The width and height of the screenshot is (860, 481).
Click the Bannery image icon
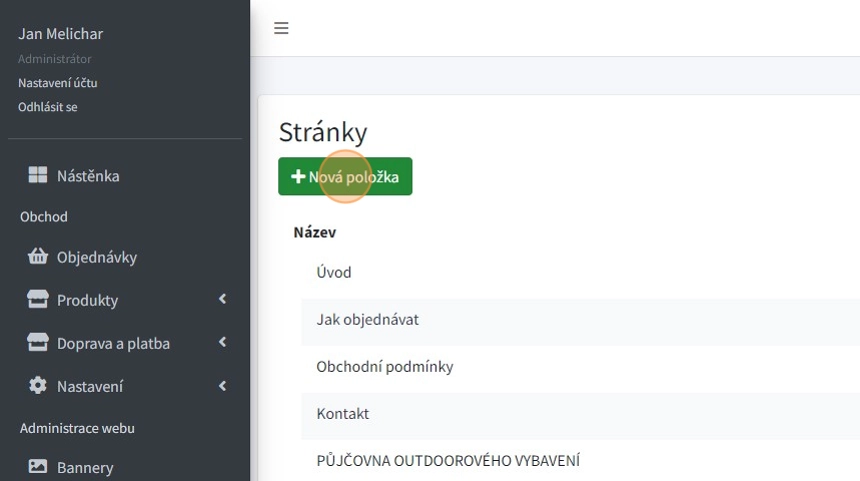(x=38, y=467)
